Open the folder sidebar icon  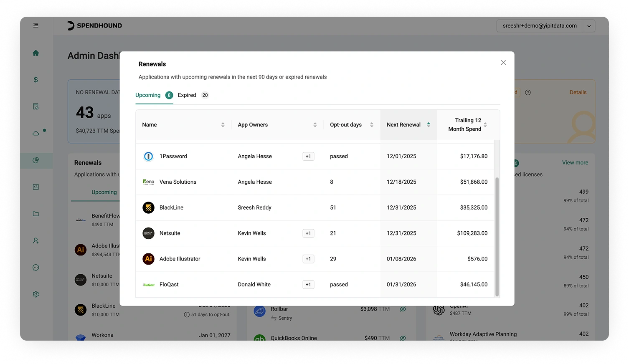(x=36, y=214)
